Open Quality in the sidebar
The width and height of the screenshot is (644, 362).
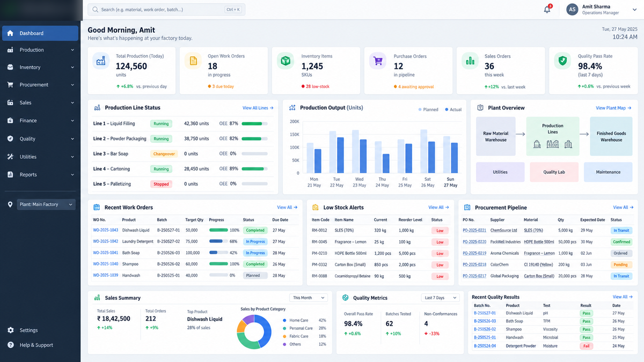[x=40, y=139]
